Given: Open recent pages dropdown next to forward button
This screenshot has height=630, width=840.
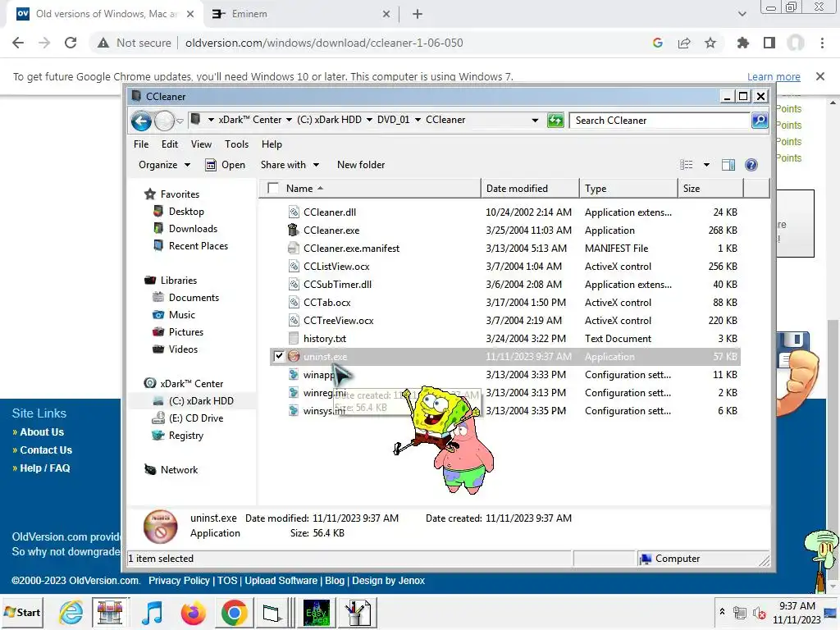Looking at the screenshot, I should 180,121.
